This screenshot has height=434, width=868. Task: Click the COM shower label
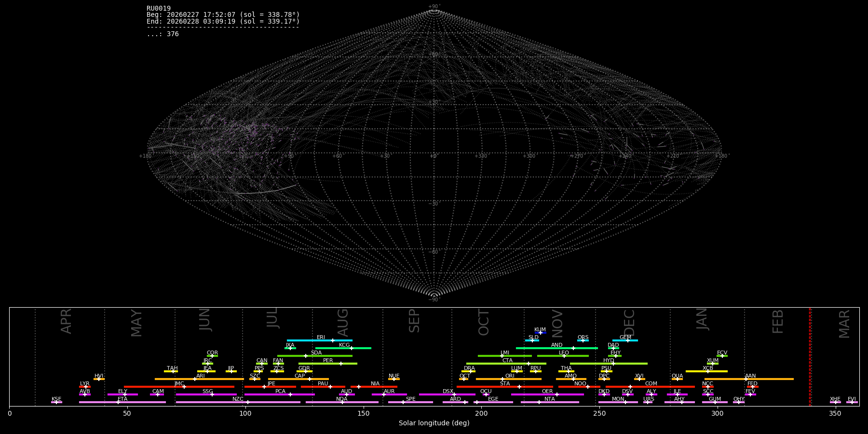(651, 384)
